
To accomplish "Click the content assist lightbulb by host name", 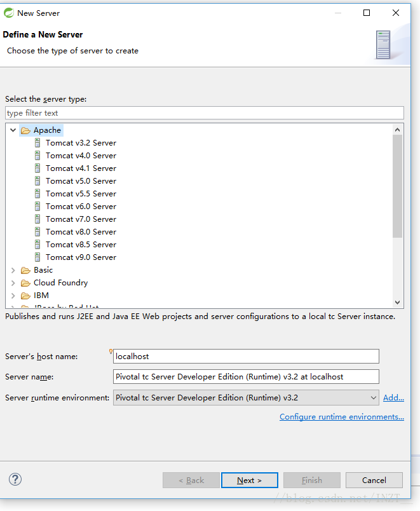I will [111, 351].
